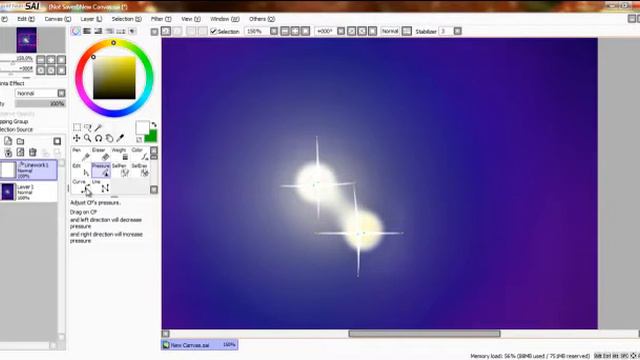Toggle the HSV slider panel
640x360 pixels.
click(98, 31)
